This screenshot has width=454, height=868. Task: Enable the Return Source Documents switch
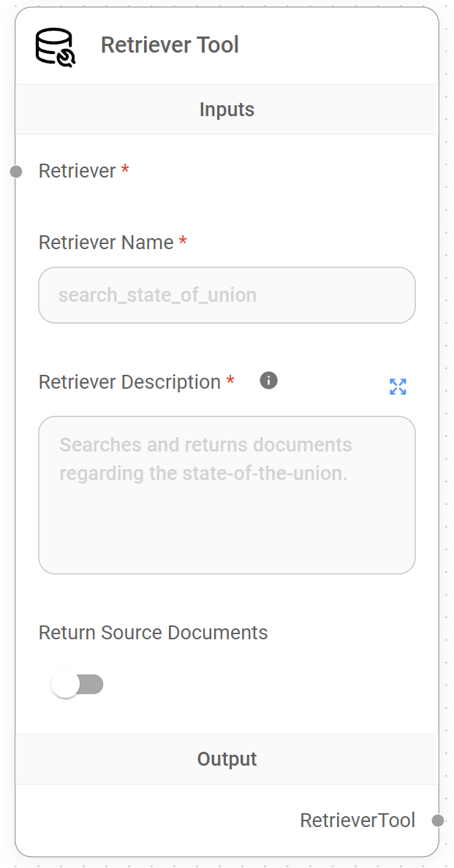pyautogui.click(x=77, y=685)
